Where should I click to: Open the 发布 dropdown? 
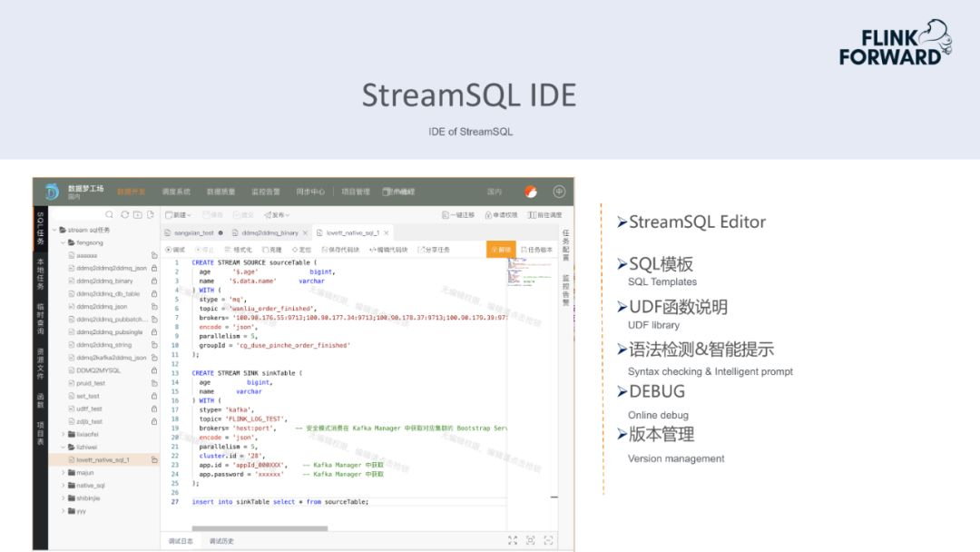click(x=277, y=214)
